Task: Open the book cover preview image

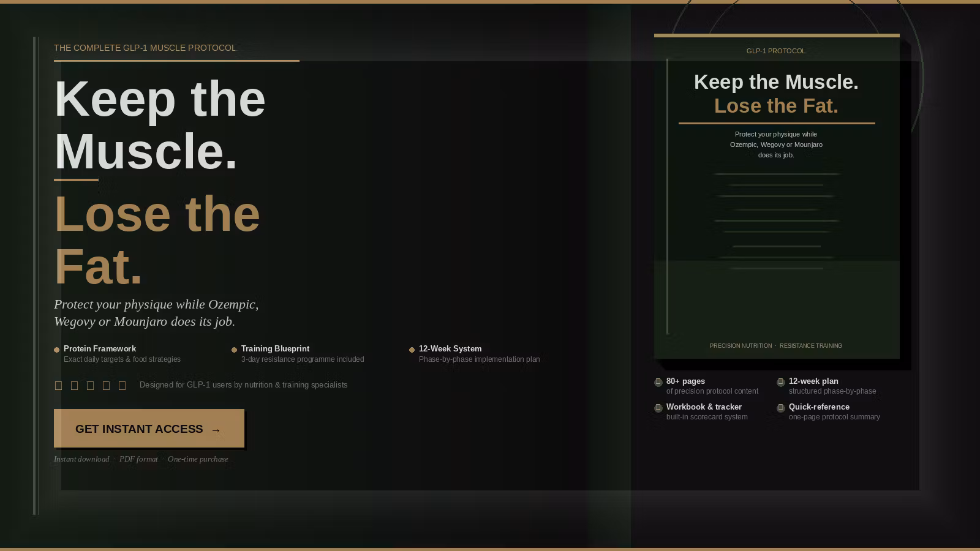Action: pos(777,196)
